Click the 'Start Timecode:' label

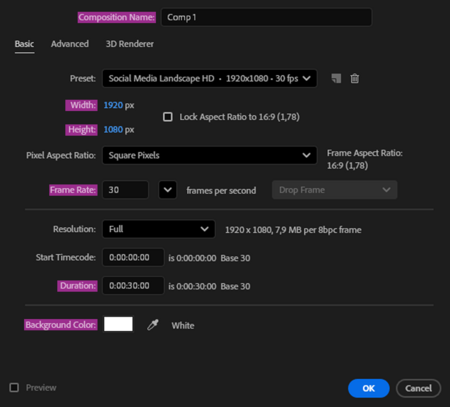point(66,257)
